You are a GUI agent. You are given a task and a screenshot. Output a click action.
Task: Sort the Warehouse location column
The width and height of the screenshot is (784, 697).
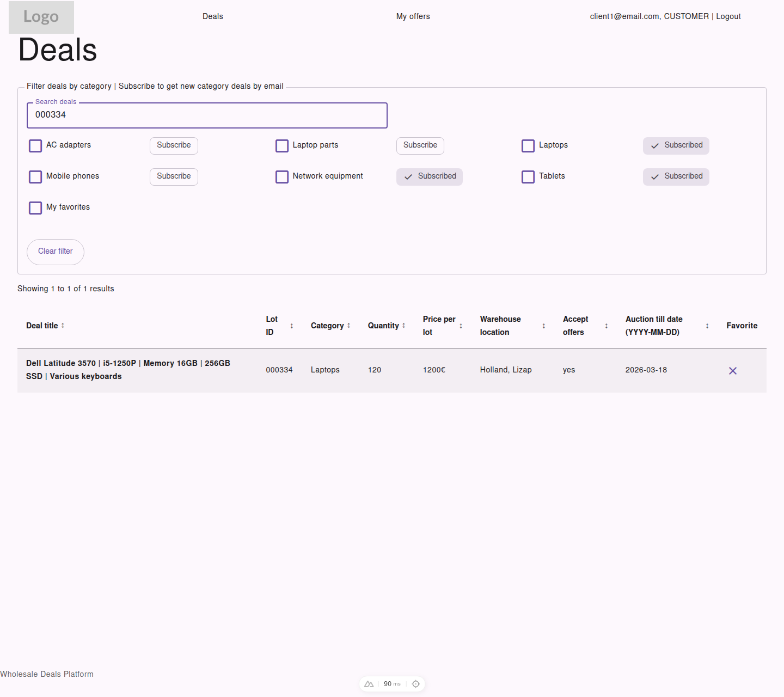pyautogui.click(x=543, y=325)
